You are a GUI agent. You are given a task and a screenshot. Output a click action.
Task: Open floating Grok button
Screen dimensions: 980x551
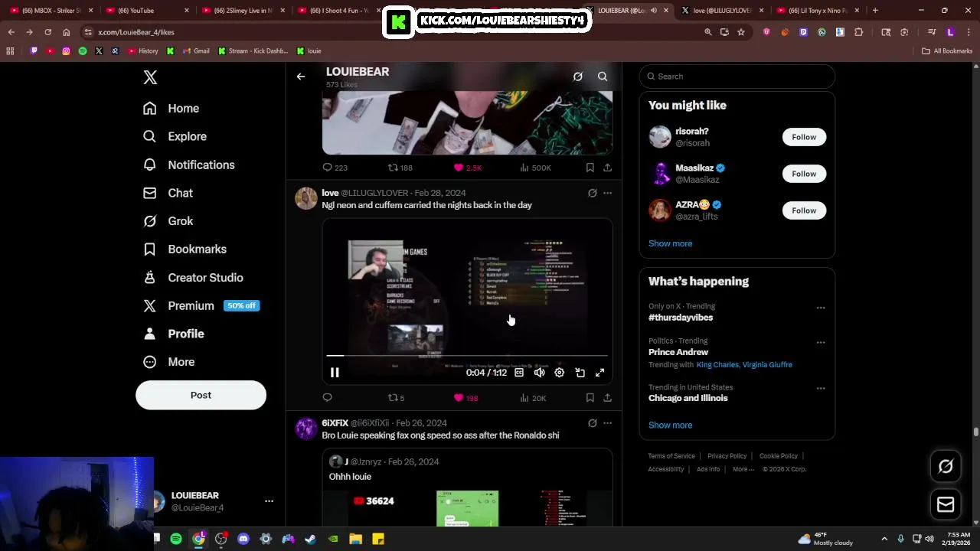(946, 466)
